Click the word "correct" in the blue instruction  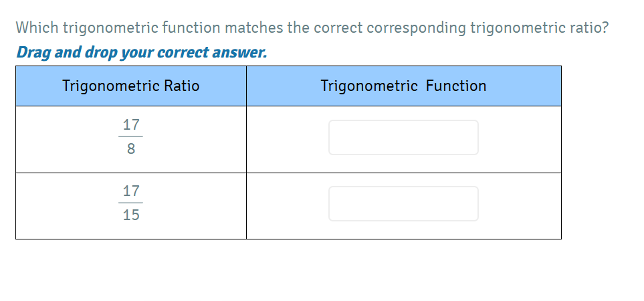coord(184,52)
